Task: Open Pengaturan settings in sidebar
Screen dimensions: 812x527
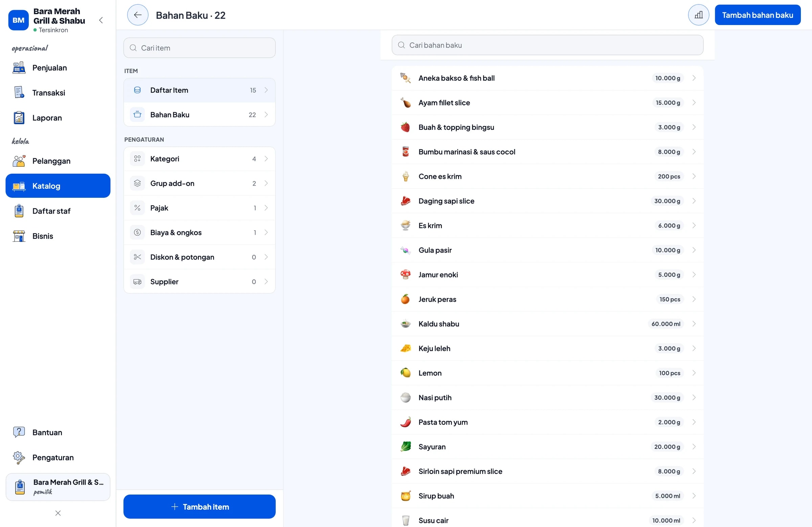Action: [58, 457]
